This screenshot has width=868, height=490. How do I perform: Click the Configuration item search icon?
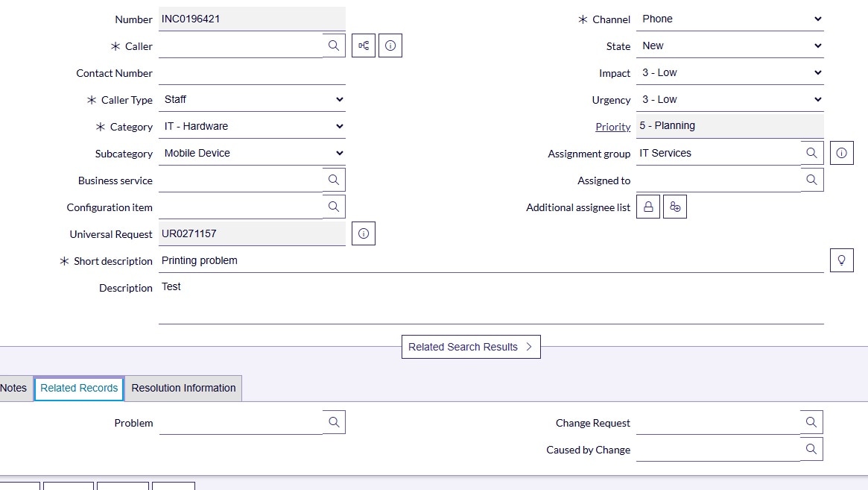(x=334, y=207)
